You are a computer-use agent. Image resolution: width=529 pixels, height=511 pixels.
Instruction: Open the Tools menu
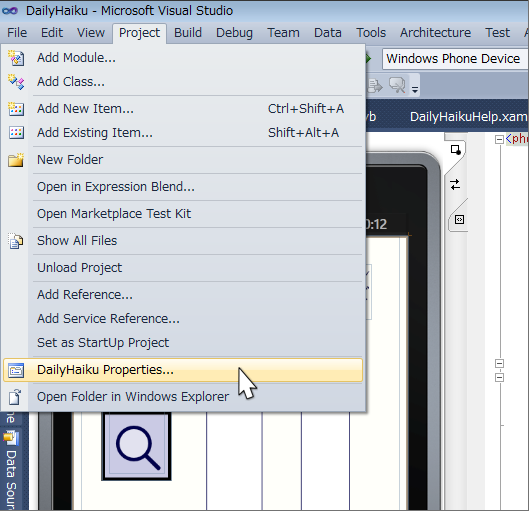coord(371,33)
